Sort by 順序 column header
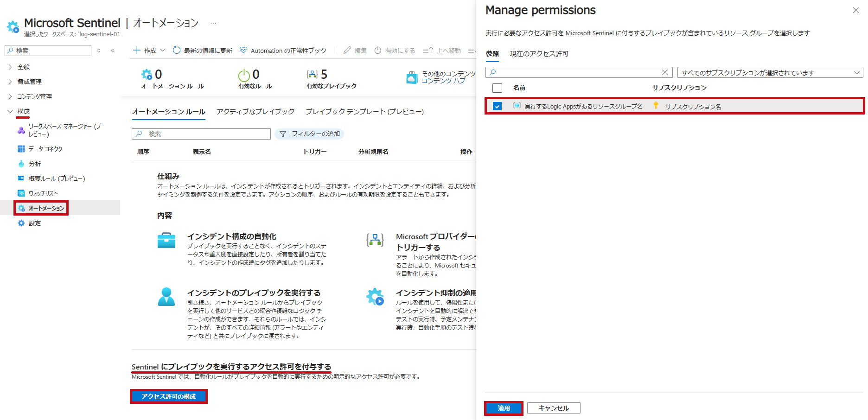 tap(143, 152)
